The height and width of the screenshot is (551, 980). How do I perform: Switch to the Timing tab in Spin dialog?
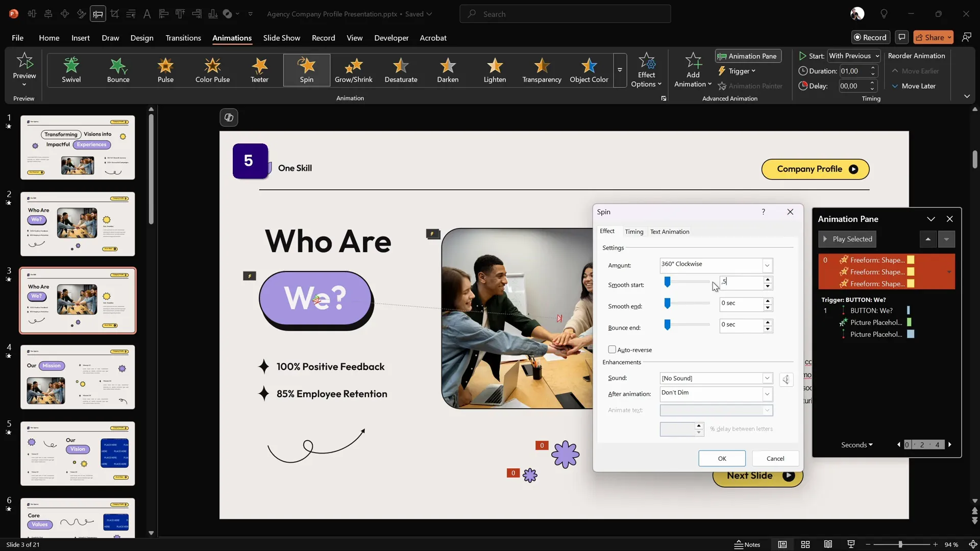(x=634, y=232)
